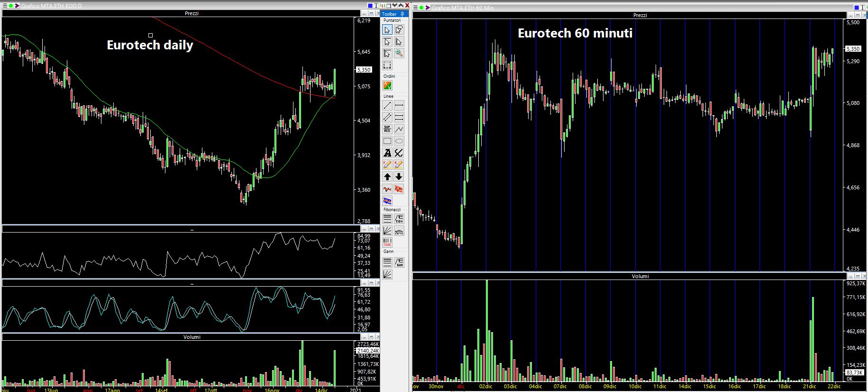Click window layout icon in daily chart header
Viewport: 868px width, 392px height.
click(389, 6)
